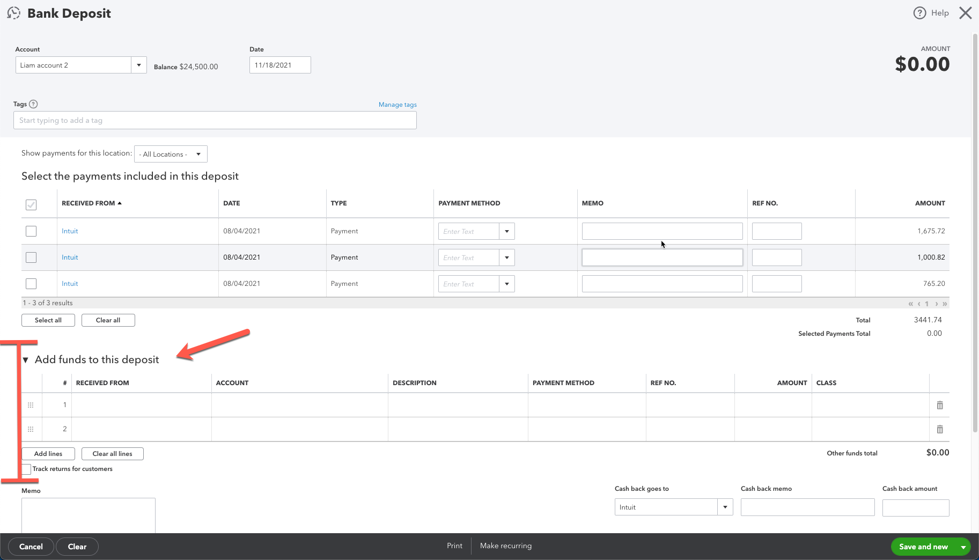The width and height of the screenshot is (979, 560).
Task: Select Print at the bottom bar
Action: tap(454, 546)
